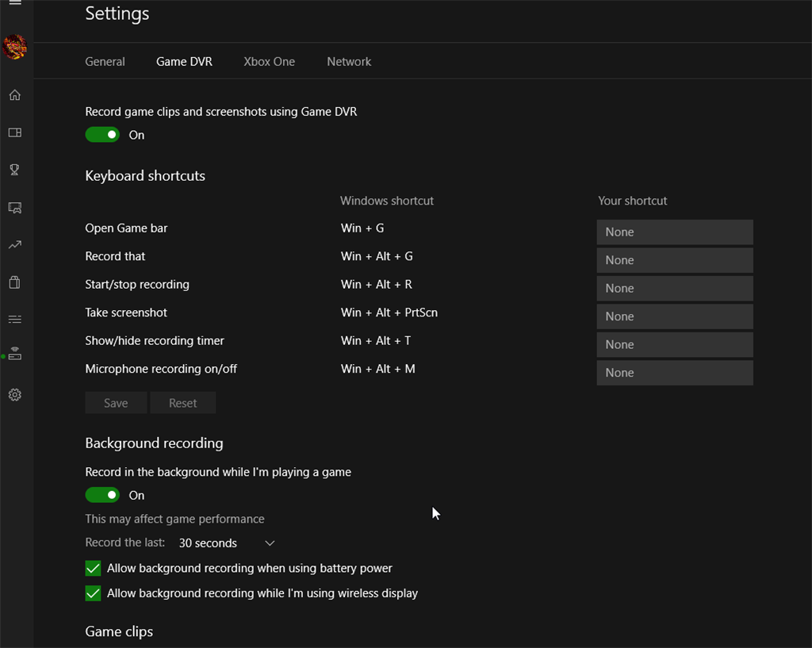Click the Game clips heading
812x648 pixels.
tap(119, 631)
